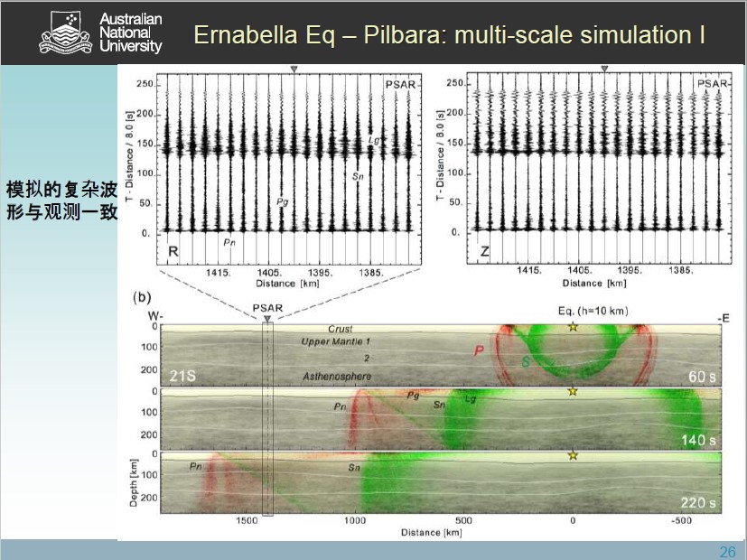Select the Lg phase label in R panel
The height and width of the screenshot is (560, 747).
click(373, 140)
